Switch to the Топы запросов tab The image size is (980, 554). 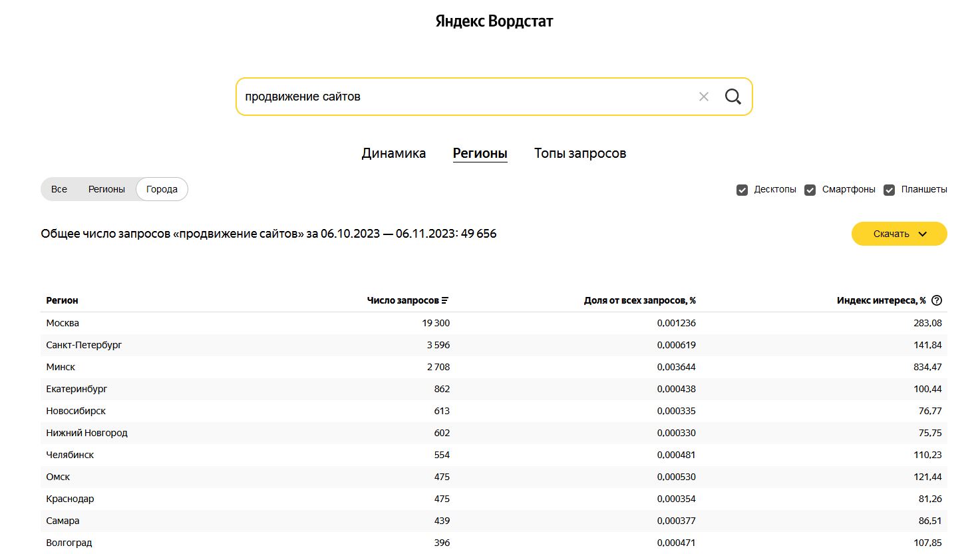(579, 153)
